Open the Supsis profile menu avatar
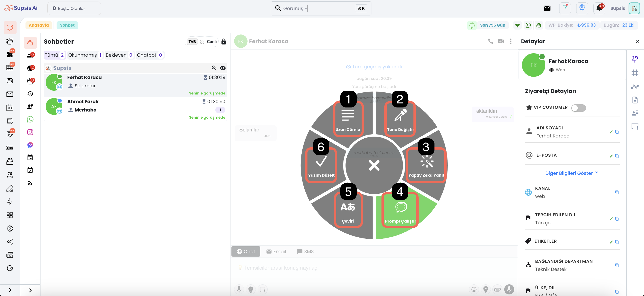Screen dimensions: 644x296 click(x=634, y=8)
